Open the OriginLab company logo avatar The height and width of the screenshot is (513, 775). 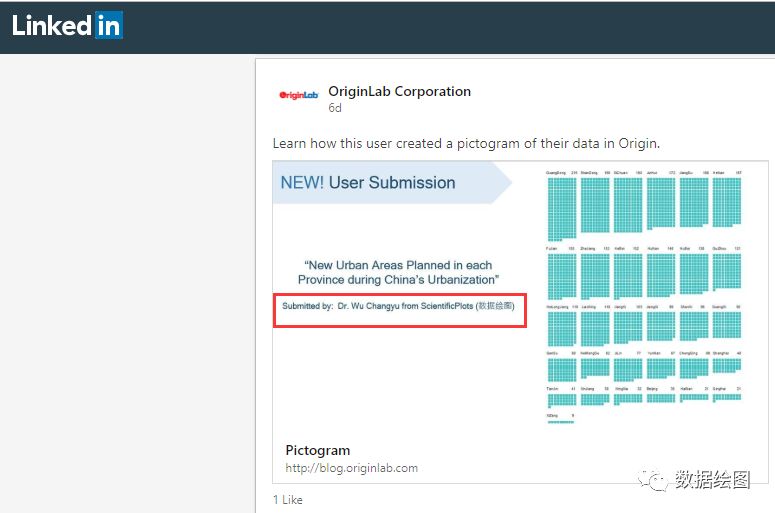299,95
